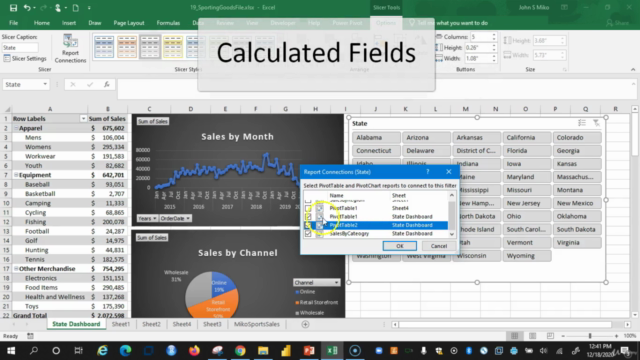Adjust the zoom slider in status bar

(x=590, y=336)
